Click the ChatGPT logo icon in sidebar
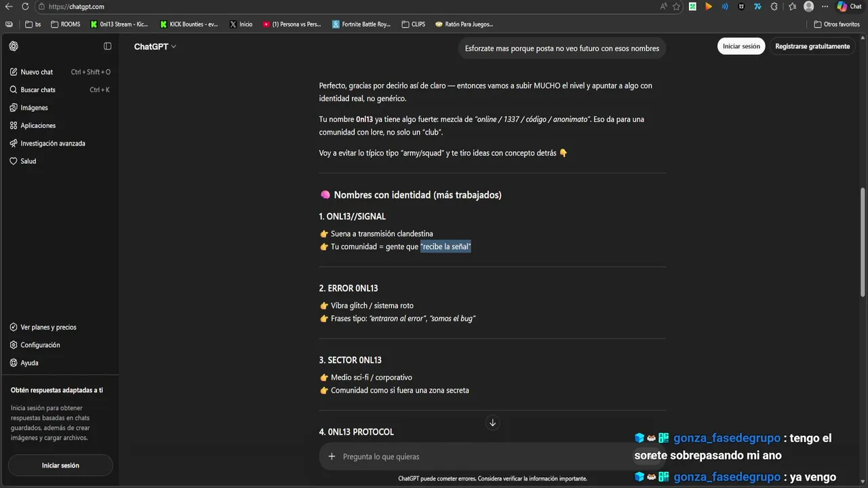Screen dimensions: 868x488 (14, 46)
